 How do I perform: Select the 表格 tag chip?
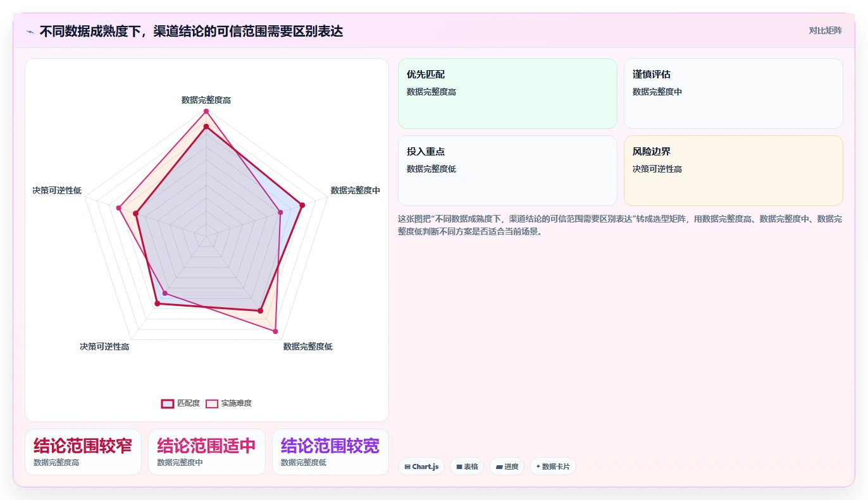[467, 466]
